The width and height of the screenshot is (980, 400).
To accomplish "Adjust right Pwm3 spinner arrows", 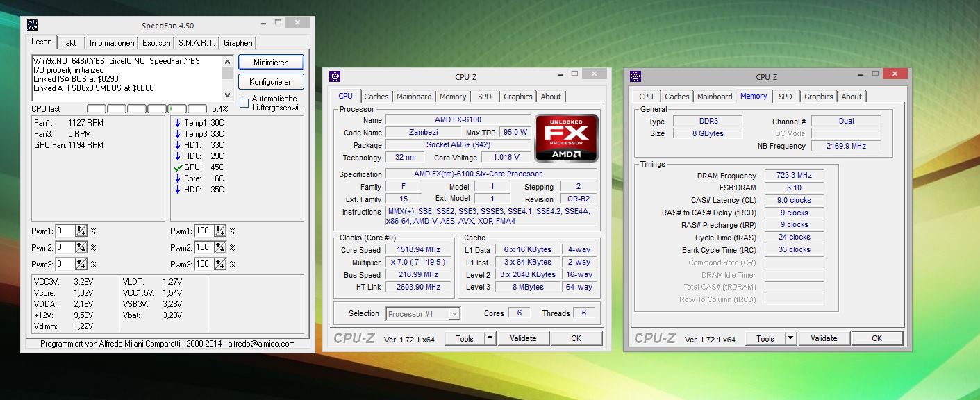I will [220, 264].
